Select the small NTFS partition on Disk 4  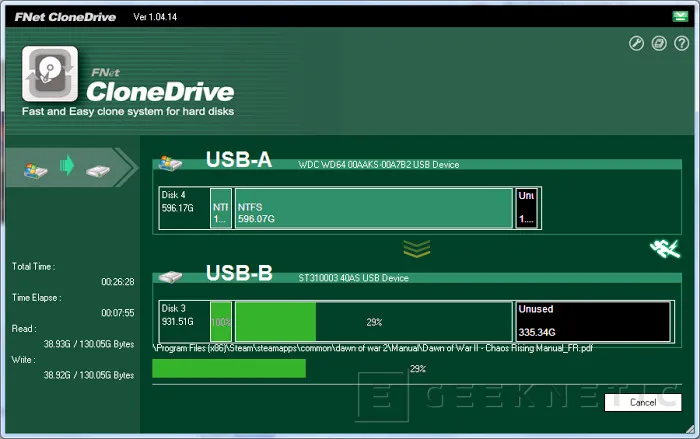coord(221,208)
